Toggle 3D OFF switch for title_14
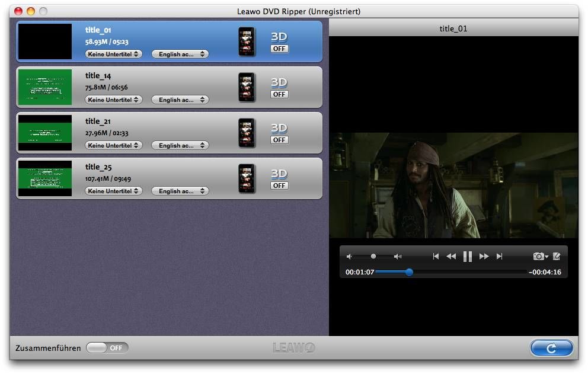588x374 pixels. [279, 94]
